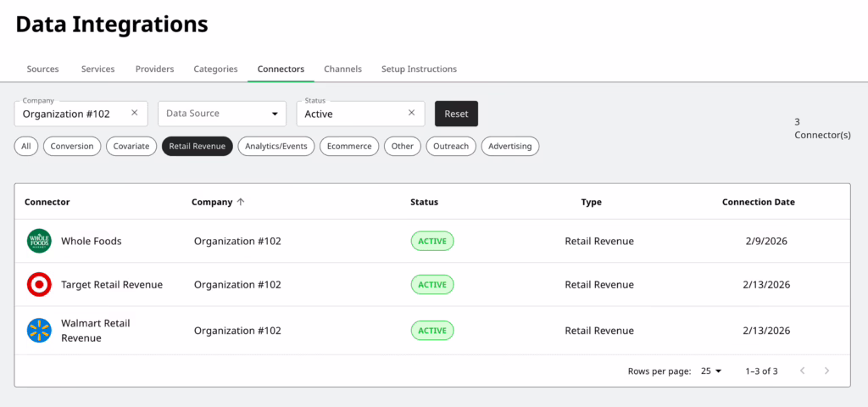Click Retail Revenue type in Walmart row
Viewport: 868px width, 407px height.
[599, 331]
